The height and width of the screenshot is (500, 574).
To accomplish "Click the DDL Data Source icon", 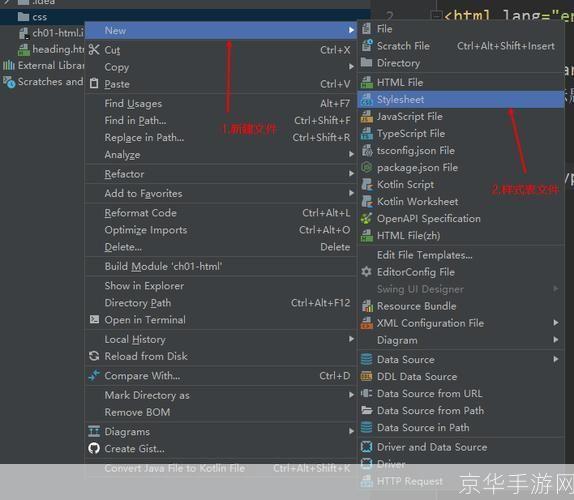I will pyautogui.click(x=366, y=376).
